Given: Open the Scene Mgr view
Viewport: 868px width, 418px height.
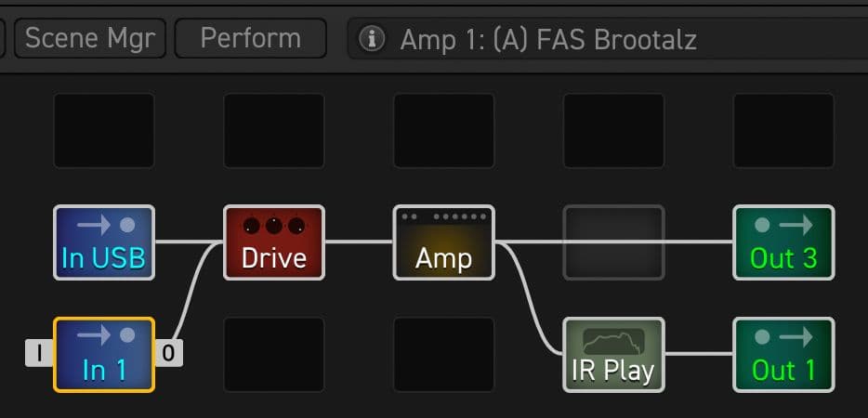Looking at the screenshot, I should click(x=89, y=38).
